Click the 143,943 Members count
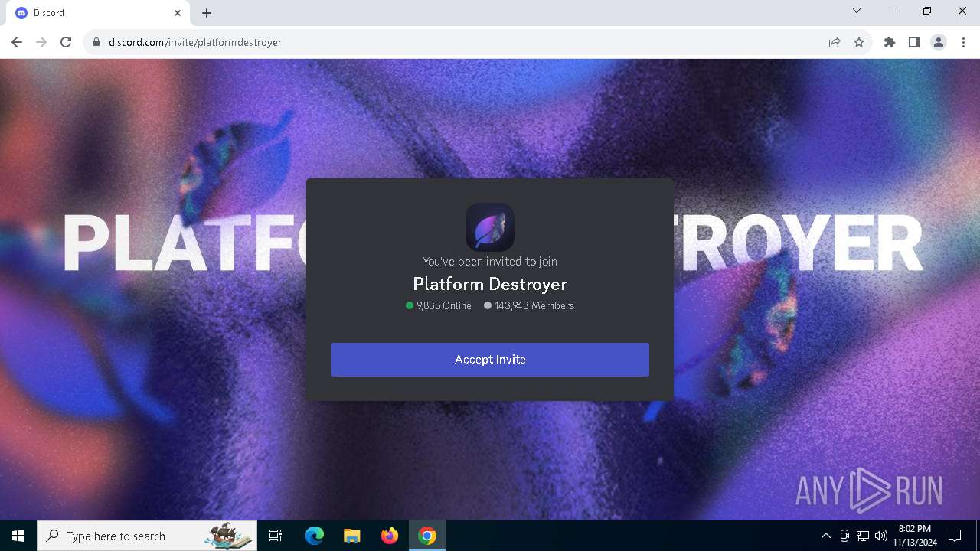The width and height of the screenshot is (980, 551). coord(529,305)
